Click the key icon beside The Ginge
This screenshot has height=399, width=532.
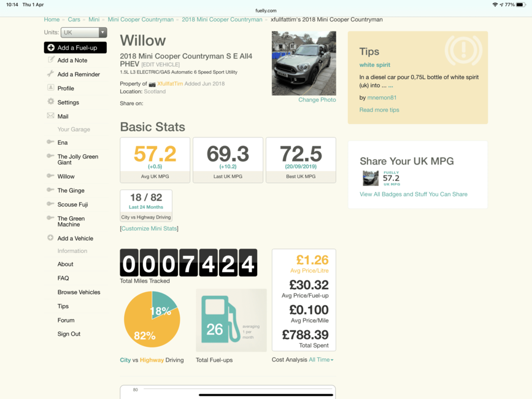tap(50, 190)
